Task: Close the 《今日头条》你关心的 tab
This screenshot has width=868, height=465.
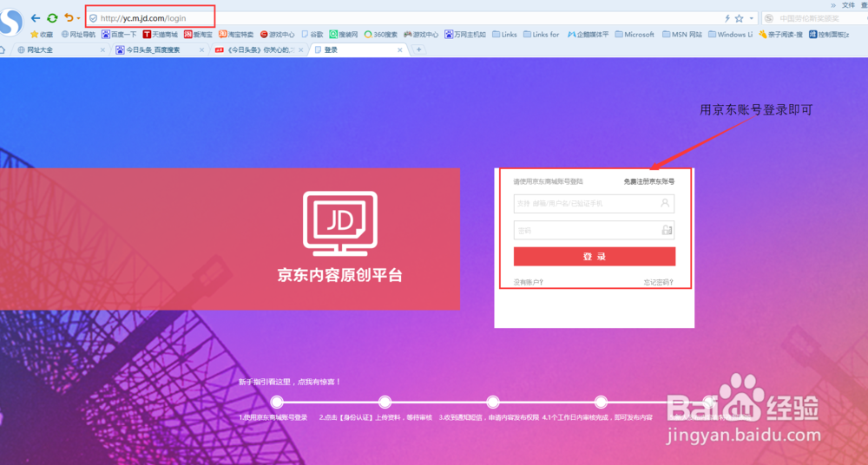Action: (301, 49)
